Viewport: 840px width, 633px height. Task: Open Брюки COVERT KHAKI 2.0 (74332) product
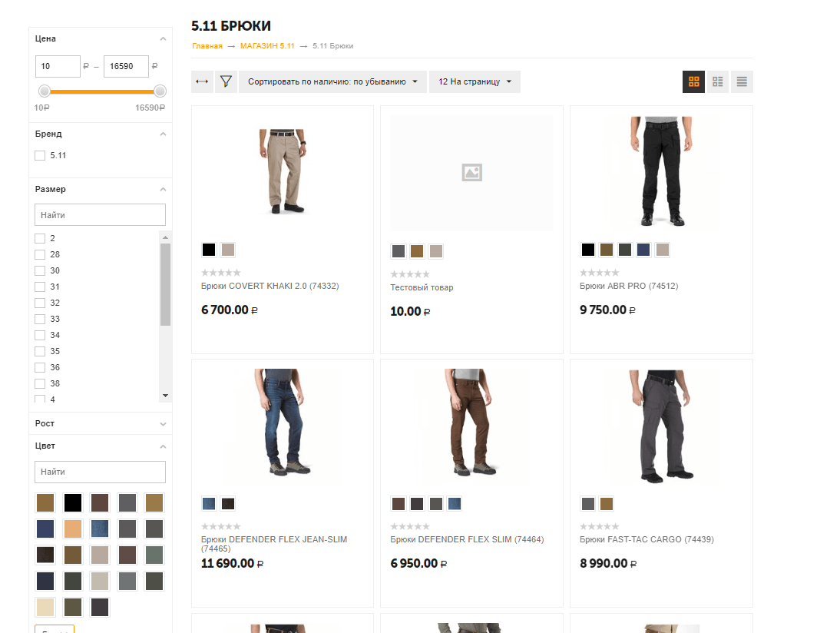point(270,287)
